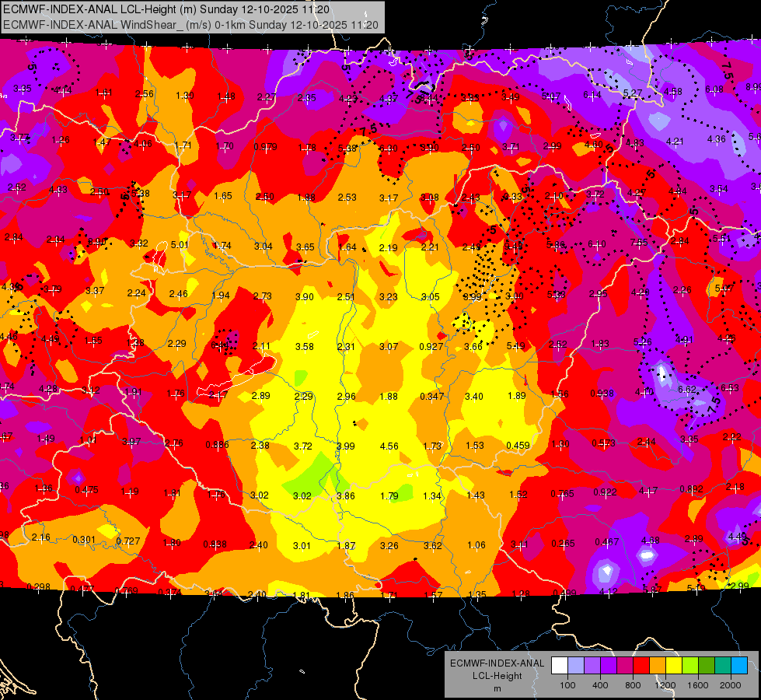Select the grid value 0.347
The width and height of the screenshot is (761, 700).
click(432, 397)
